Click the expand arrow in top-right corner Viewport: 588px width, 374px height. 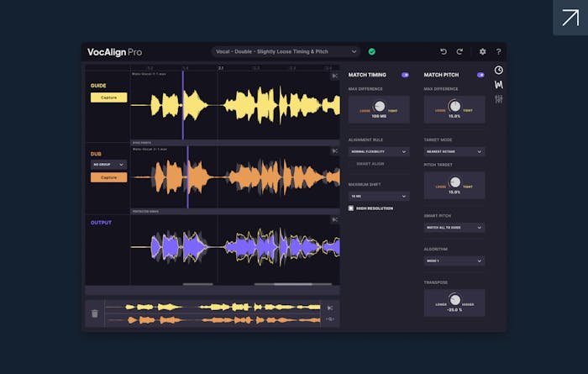[x=570, y=18]
